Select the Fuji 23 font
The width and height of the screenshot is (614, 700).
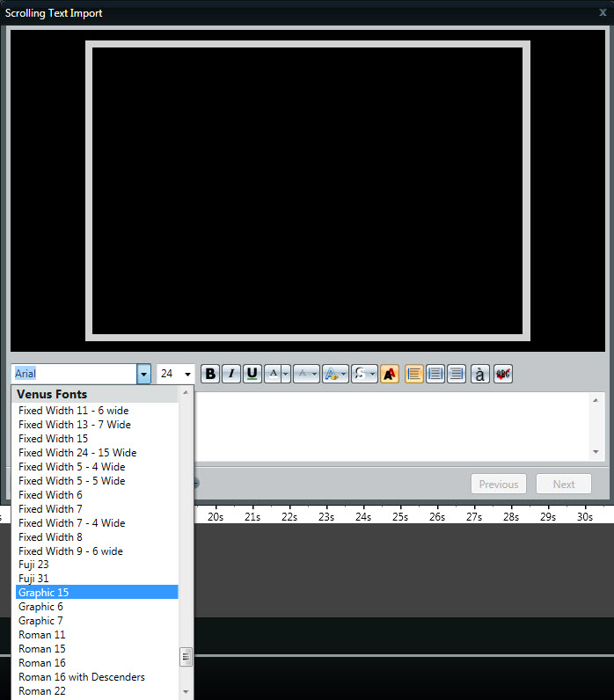[x=97, y=565]
